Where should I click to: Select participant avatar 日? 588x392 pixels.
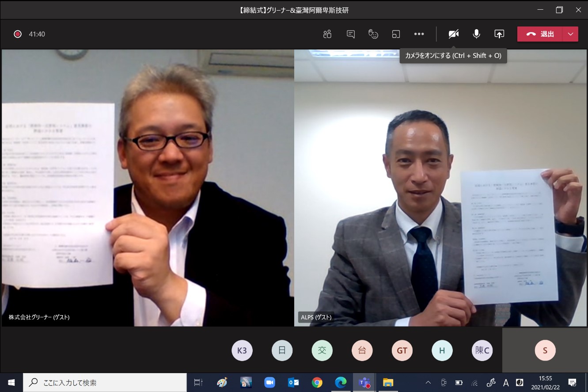[x=282, y=351]
